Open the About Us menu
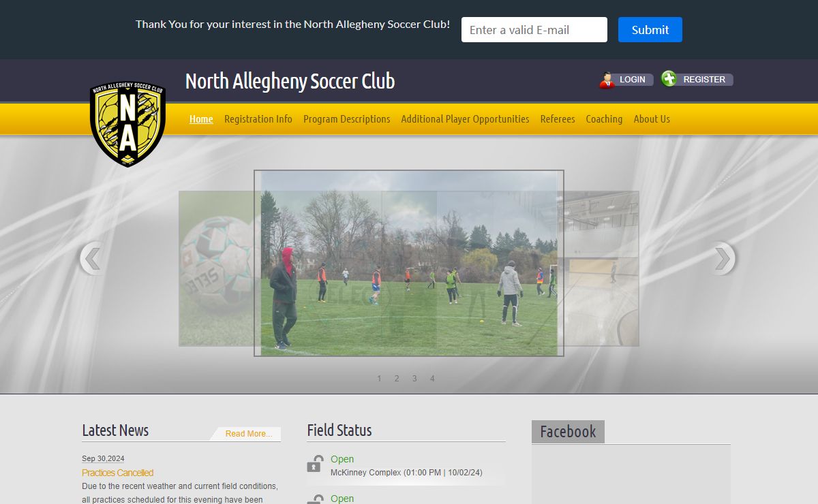This screenshot has width=818, height=504. point(652,119)
